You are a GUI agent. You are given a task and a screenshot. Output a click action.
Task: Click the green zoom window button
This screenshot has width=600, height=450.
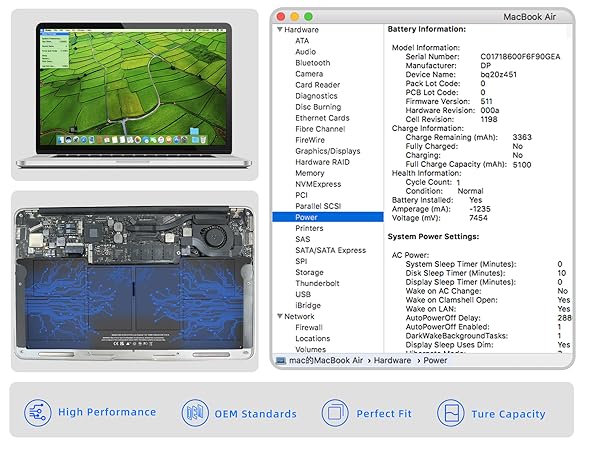pos(308,16)
